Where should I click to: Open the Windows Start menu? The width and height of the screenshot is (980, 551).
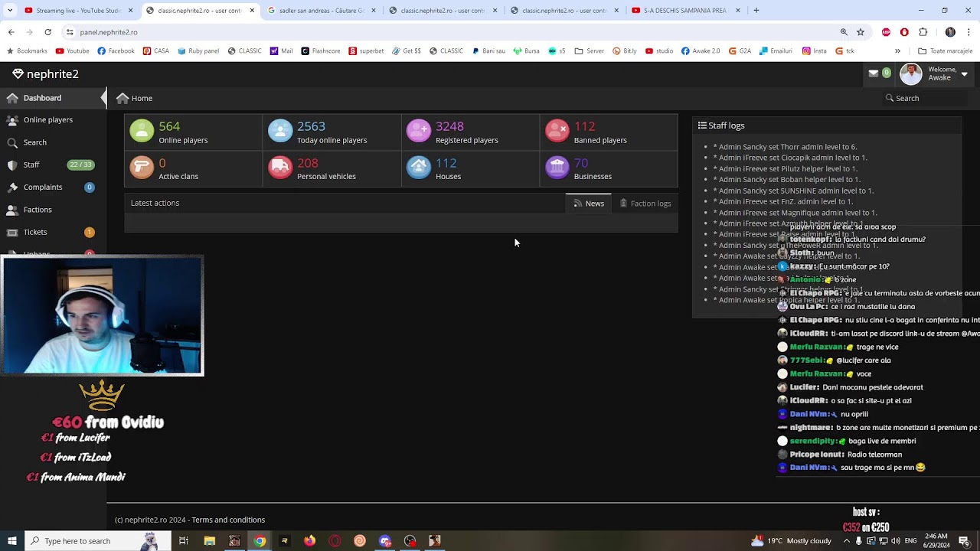pyautogui.click(x=11, y=541)
